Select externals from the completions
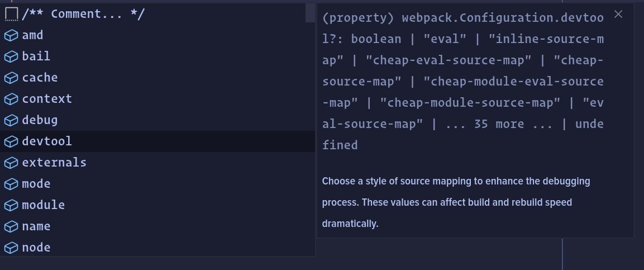This screenshot has height=270, width=644. pyautogui.click(x=158, y=163)
